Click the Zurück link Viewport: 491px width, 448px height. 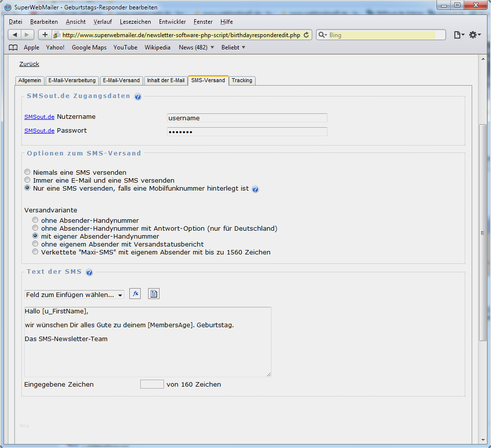[x=29, y=64]
